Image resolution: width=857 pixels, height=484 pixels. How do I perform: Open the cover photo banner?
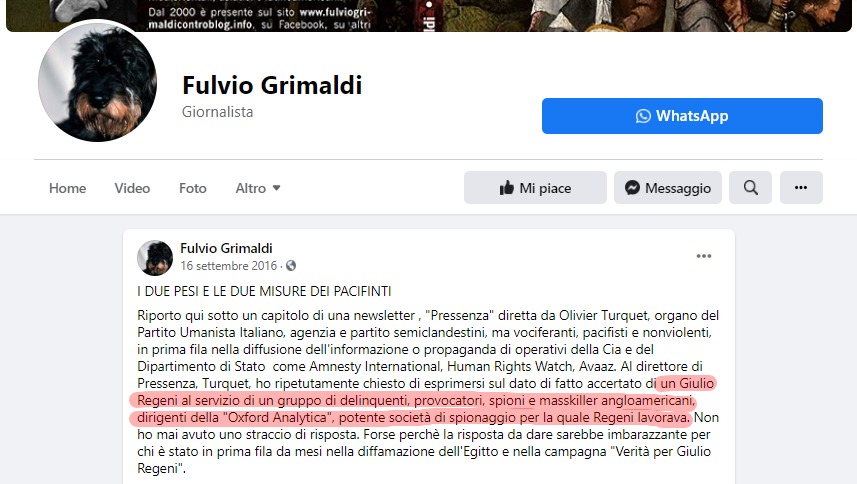428,15
